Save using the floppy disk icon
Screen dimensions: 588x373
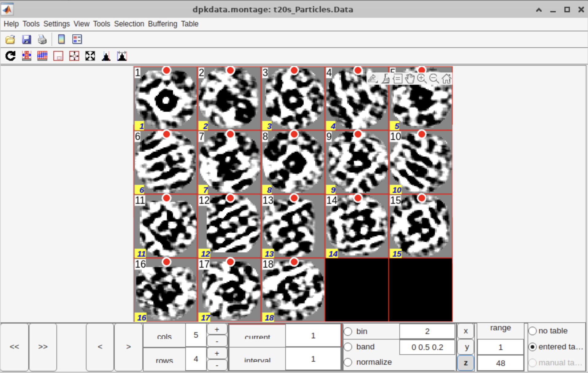click(26, 39)
